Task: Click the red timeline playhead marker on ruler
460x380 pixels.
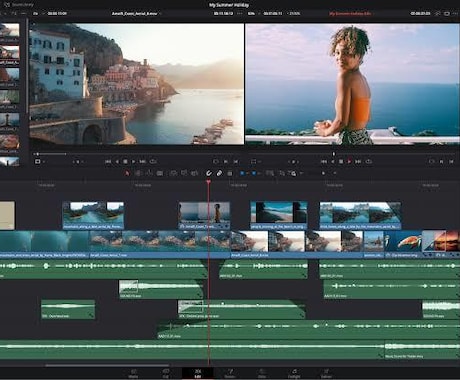Action: 209,182
